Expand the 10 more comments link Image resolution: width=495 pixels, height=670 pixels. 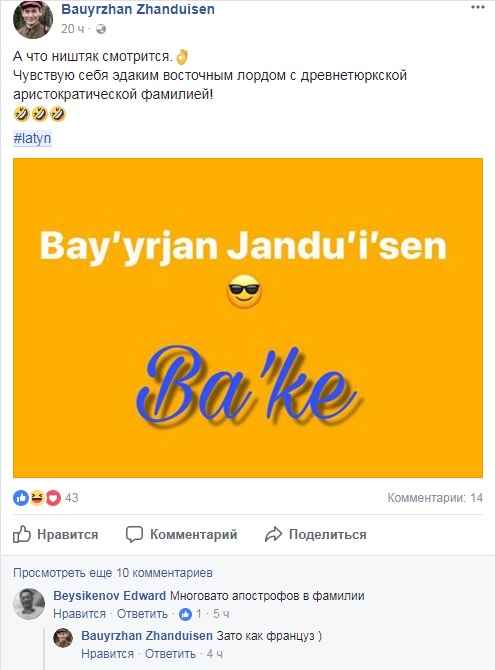tap(113, 573)
